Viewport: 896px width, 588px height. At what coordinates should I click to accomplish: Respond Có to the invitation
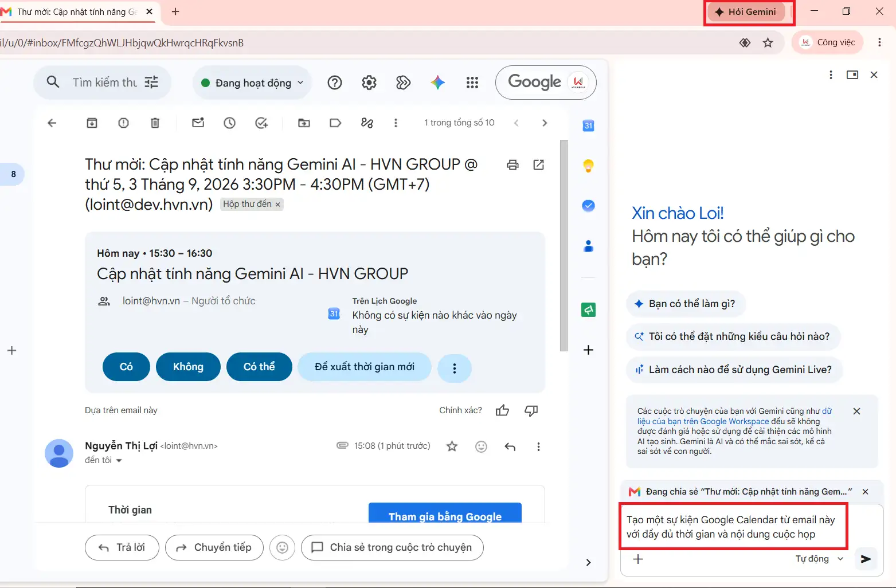pyautogui.click(x=126, y=367)
